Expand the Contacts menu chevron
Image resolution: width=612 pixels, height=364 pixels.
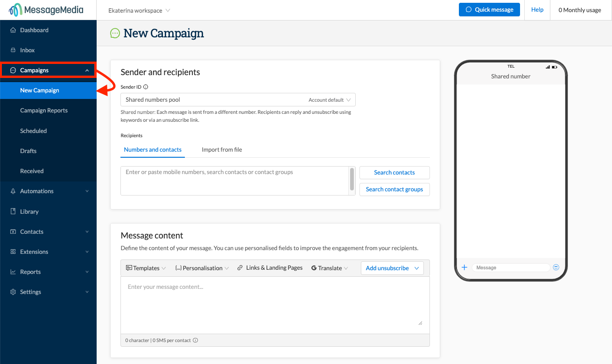87,232
